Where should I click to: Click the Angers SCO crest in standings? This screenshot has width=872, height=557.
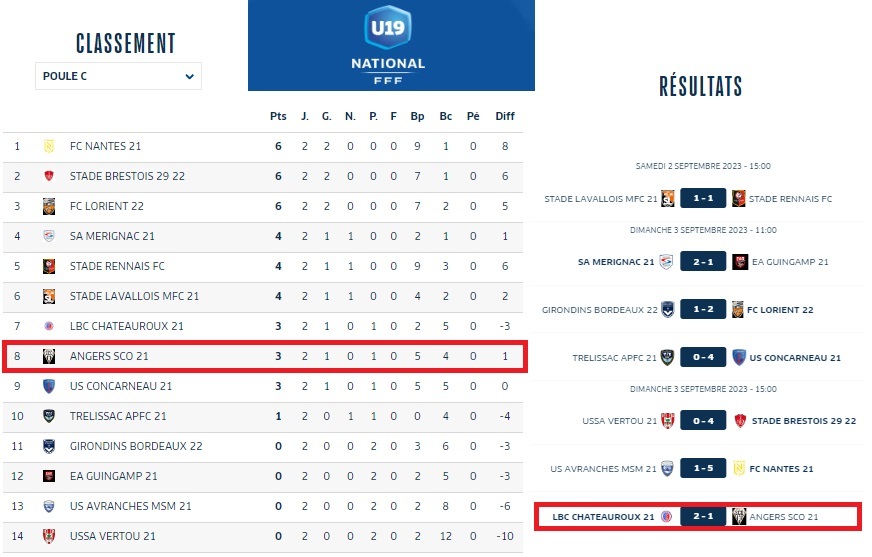48,356
